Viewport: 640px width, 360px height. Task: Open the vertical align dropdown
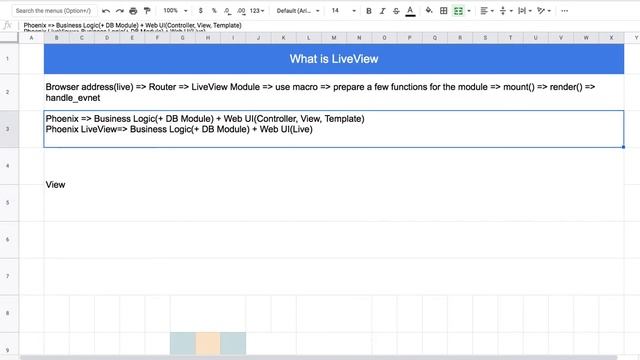click(506, 11)
